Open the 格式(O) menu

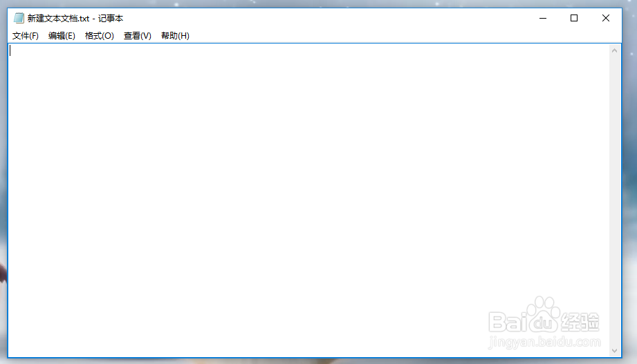click(99, 36)
